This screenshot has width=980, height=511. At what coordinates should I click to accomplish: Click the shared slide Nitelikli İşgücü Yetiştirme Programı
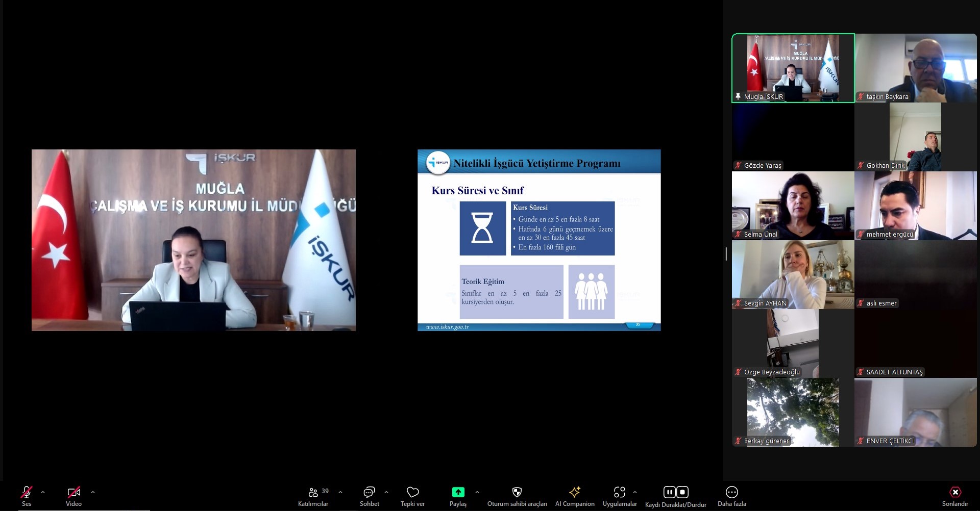[x=539, y=240]
